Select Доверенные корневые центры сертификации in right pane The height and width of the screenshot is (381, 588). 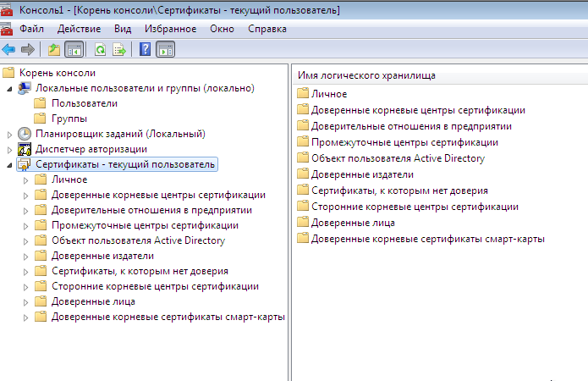418,110
